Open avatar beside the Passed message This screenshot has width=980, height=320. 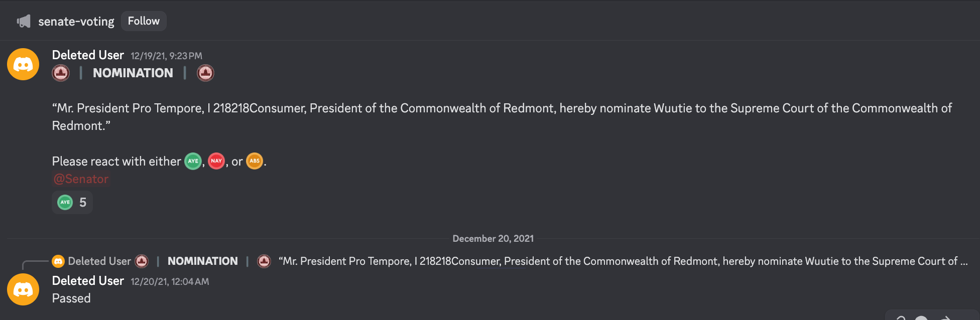23,289
